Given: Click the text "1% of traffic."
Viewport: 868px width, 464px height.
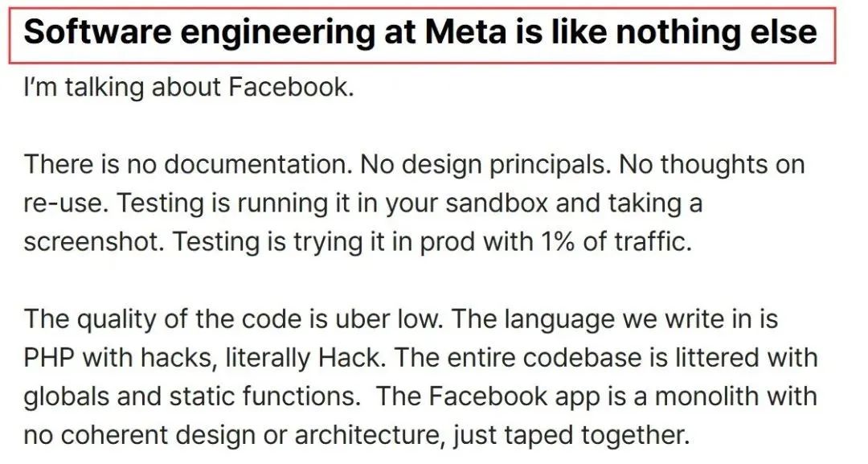Looking at the screenshot, I should coord(613,242).
